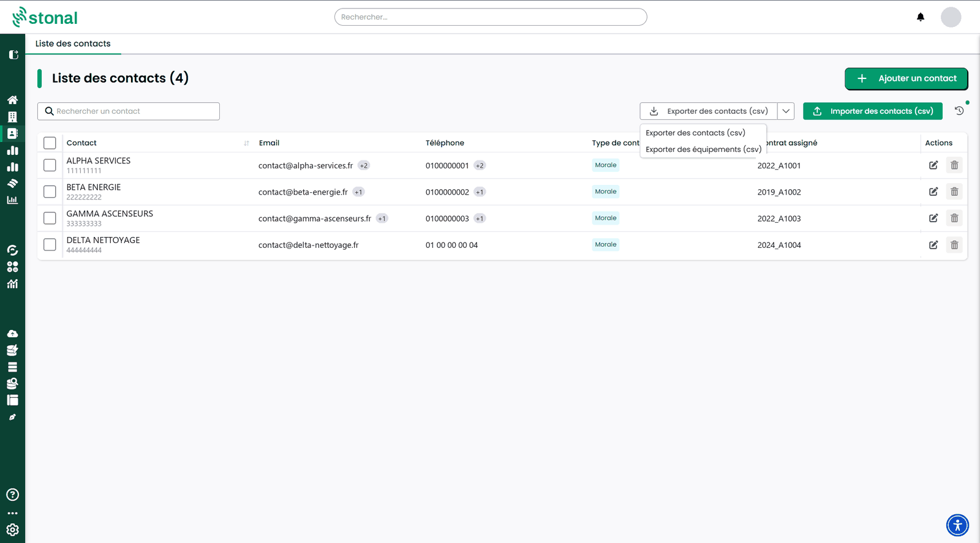Click the GAMMA ASCENSEURS contact name

click(x=110, y=214)
